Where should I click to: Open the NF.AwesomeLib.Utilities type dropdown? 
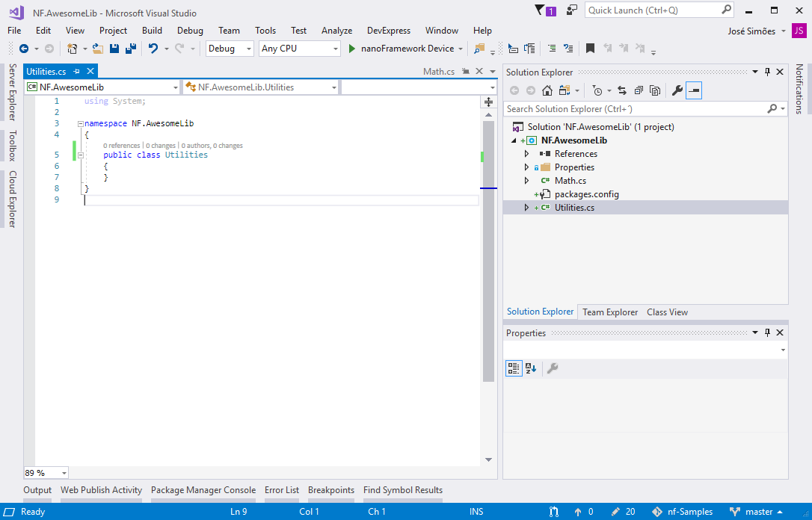tap(260, 87)
